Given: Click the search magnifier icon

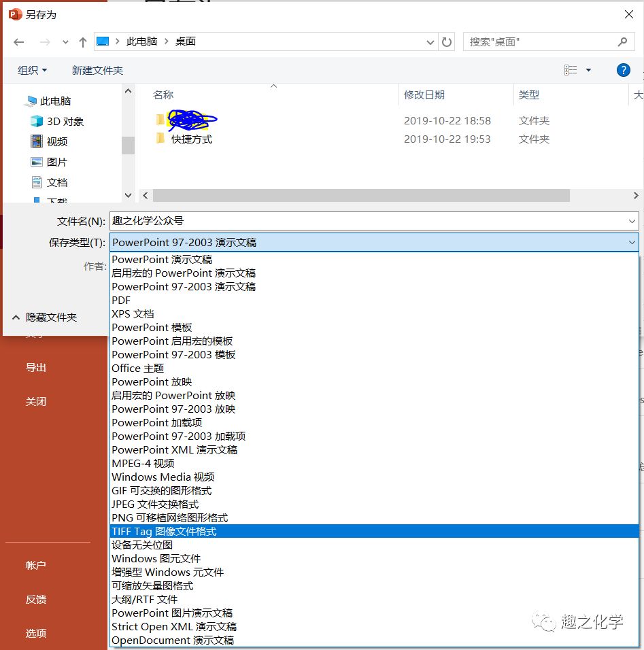Looking at the screenshot, I should pos(622,42).
